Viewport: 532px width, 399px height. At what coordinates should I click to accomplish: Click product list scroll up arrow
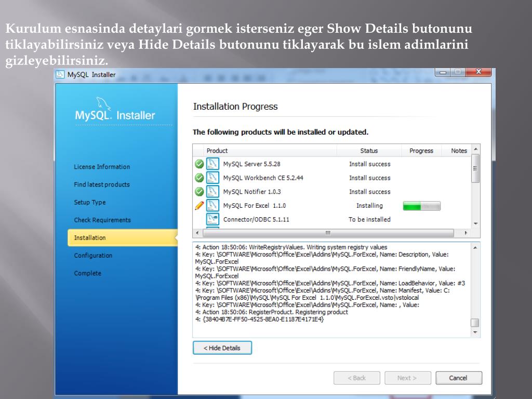click(476, 149)
